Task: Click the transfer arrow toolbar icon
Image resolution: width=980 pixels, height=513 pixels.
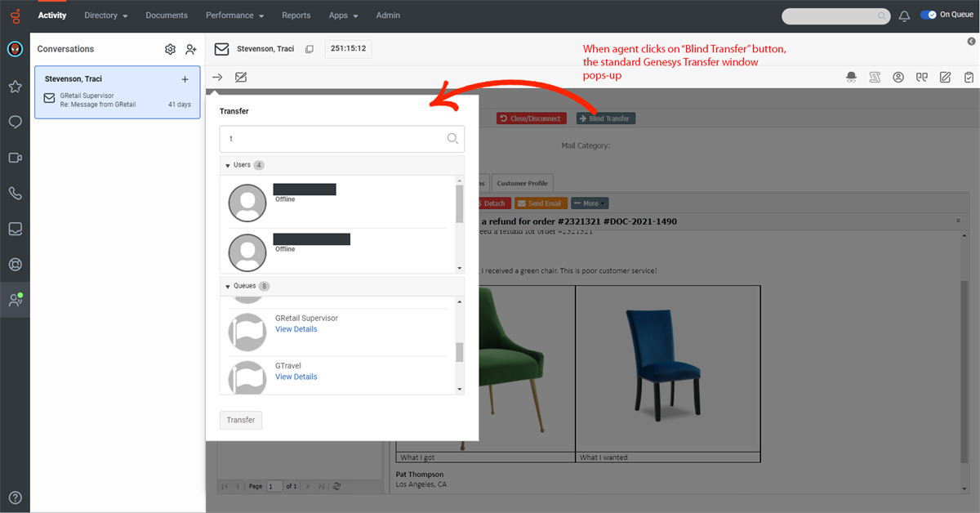Action: pyautogui.click(x=217, y=78)
